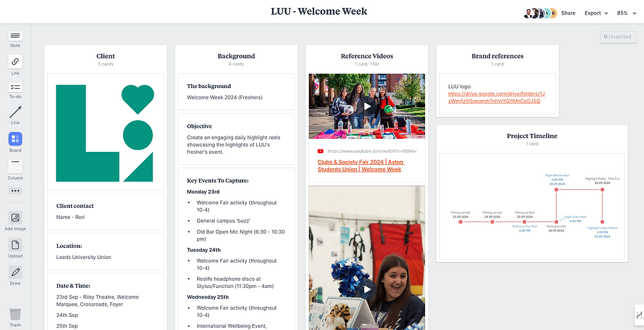The width and height of the screenshot is (644, 330).
Task: Click the Leeds University Union text
Action: pos(84,257)
